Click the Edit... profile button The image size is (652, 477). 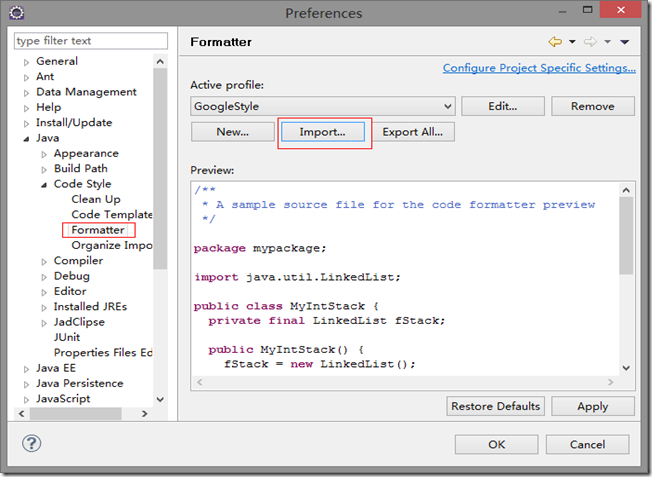coord(504,106)
